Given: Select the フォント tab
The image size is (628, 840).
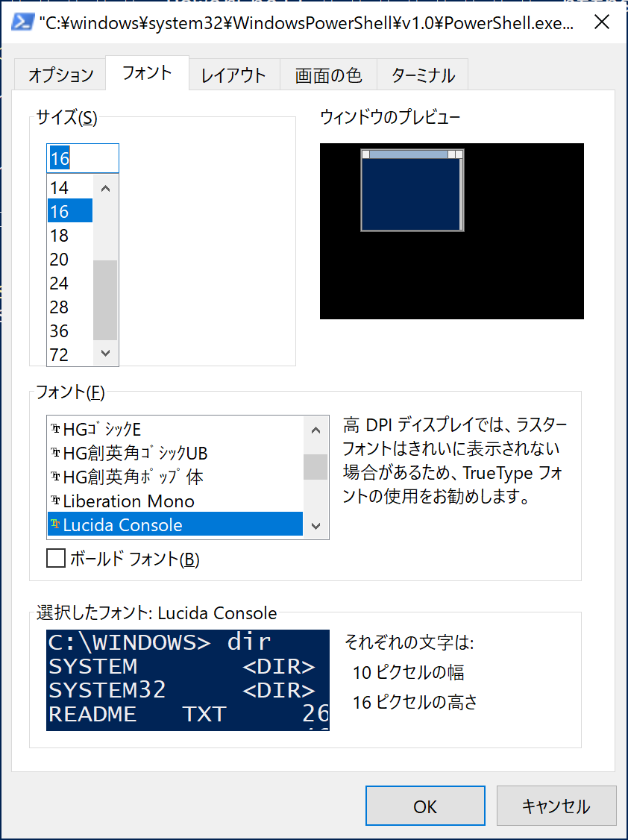Looking at the screenshot, I should 147,72.
